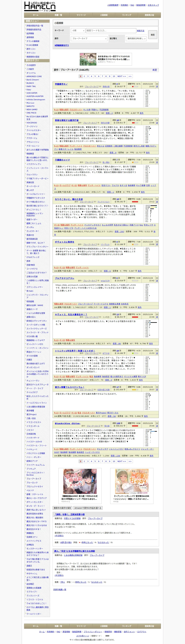185x644 pixels.
Task: Open the FAQ link in the header
Action: (132, 5)
